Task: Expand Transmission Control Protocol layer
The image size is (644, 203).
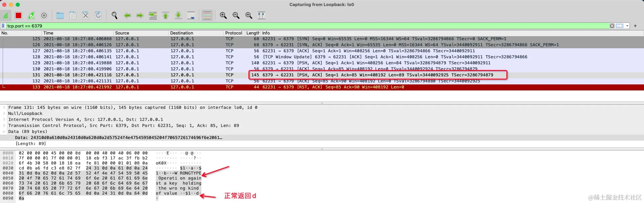Action: point(4,126)
